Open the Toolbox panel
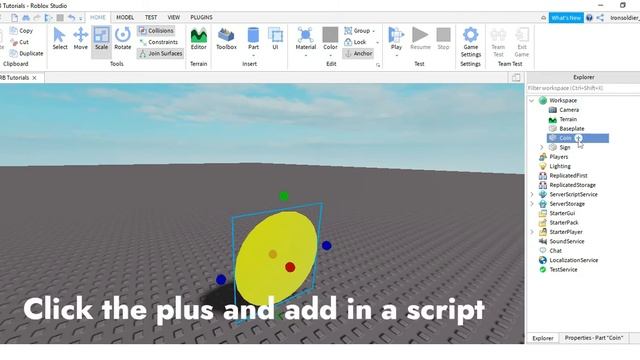 [226, 38]
